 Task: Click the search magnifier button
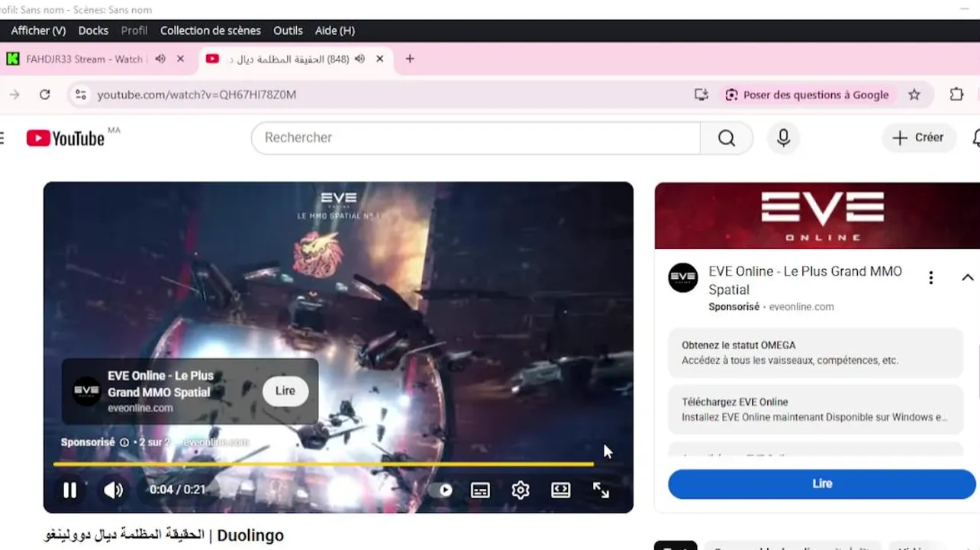click(x=727, y=137)
